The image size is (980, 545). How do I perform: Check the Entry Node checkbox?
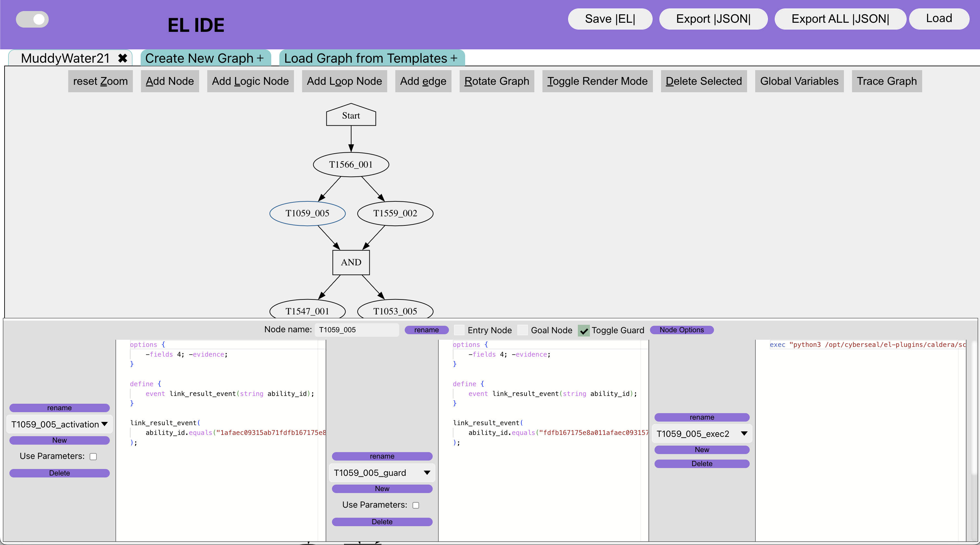click(x=459, y=330)
